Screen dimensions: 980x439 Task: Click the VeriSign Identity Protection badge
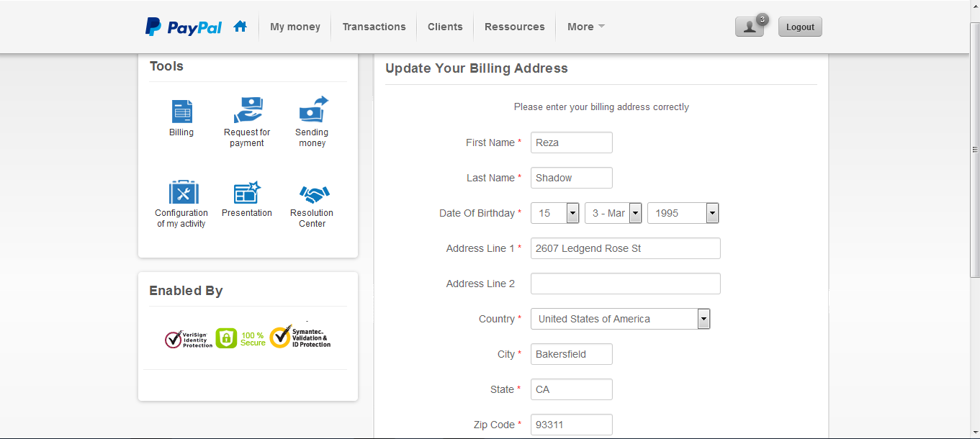pos(189,339)
